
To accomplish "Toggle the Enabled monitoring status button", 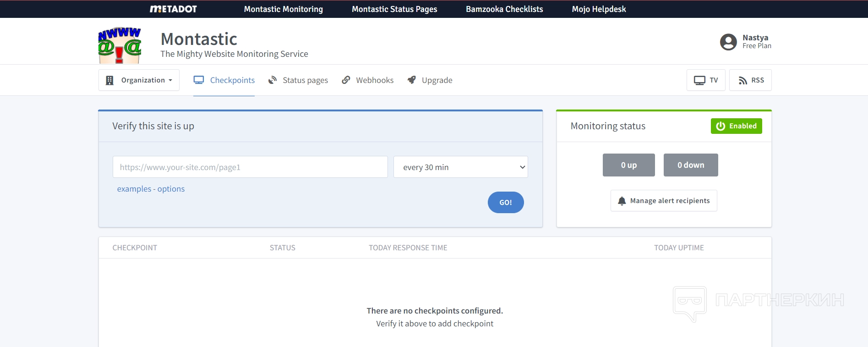I will tap(736, 126).
